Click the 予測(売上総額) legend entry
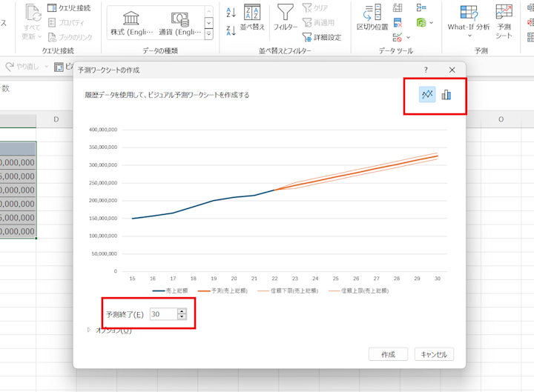534x392 pixels. (x=222, y=290)
